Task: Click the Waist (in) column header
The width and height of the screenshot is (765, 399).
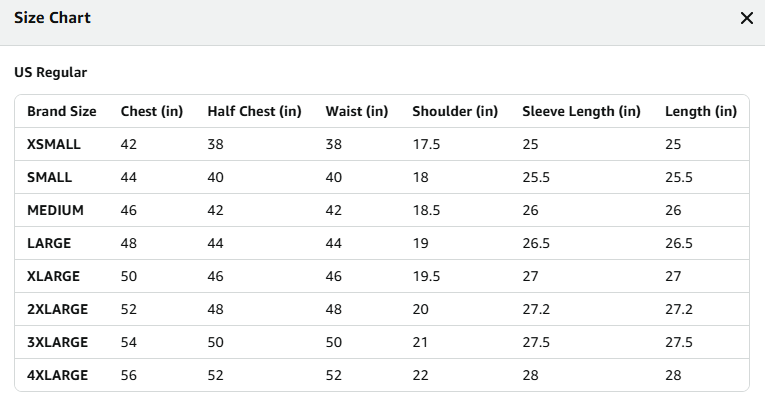Action: click(357, 111)
